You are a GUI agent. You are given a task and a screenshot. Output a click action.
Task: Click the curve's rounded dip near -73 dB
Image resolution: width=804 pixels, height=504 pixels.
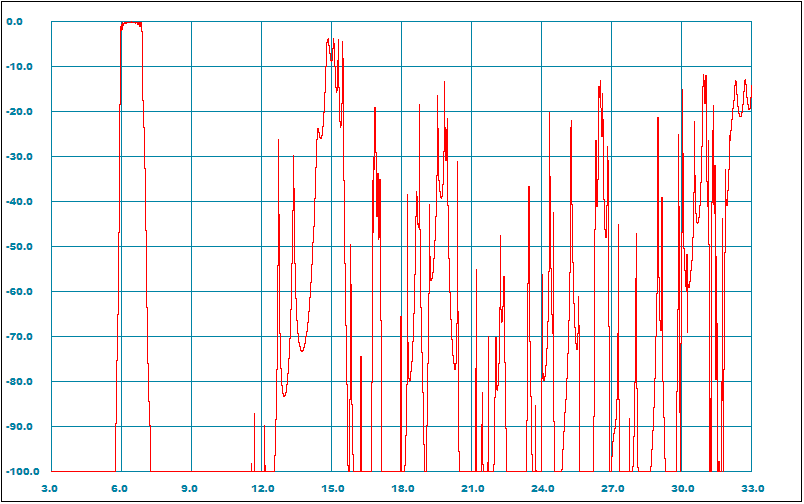coord(301,350)
